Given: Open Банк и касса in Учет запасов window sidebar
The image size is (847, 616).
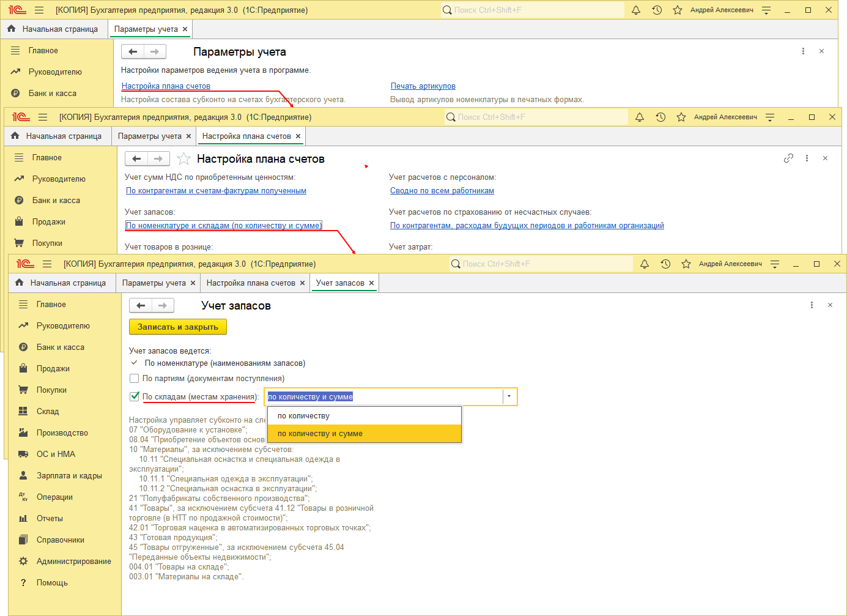Looking at the screenshot, I should click(x=61, y=347).
